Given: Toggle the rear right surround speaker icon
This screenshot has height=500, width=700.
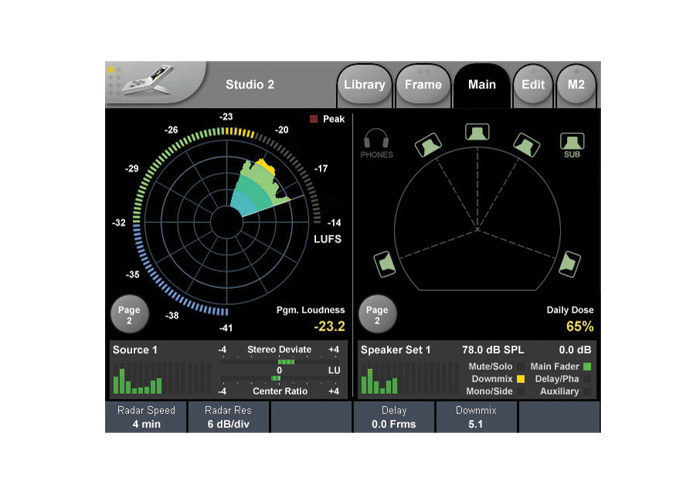Looking at the screenshot, I should [570, 264].
